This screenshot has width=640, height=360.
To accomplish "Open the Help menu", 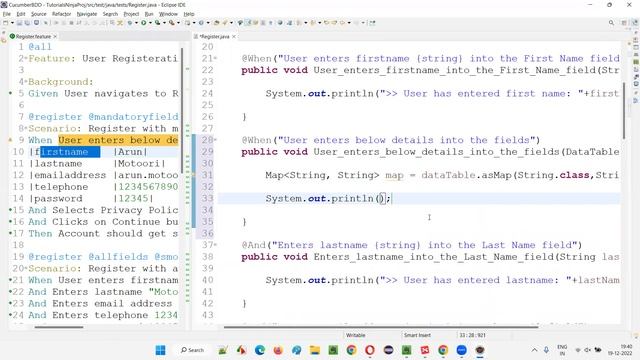I will pyautogui.click(x=189, y=14).
